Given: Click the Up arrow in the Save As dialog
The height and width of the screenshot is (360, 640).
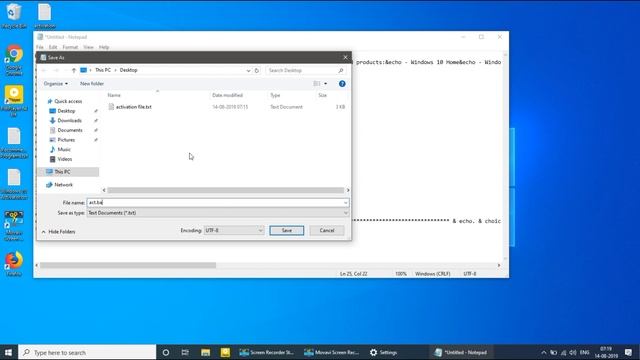Looking at the screenshot, I should (x=74, y=70).
